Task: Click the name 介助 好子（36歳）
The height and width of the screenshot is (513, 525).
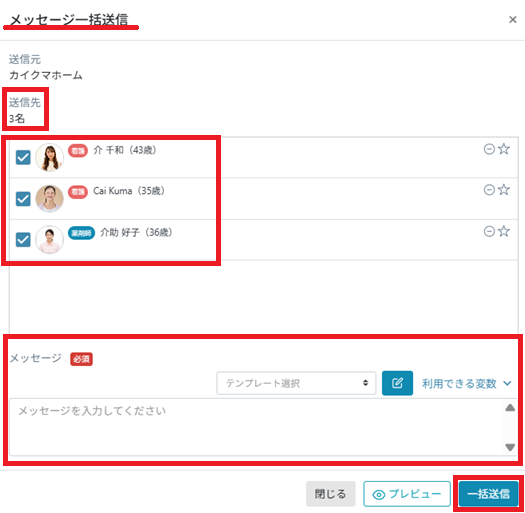Action: [136, 232]
